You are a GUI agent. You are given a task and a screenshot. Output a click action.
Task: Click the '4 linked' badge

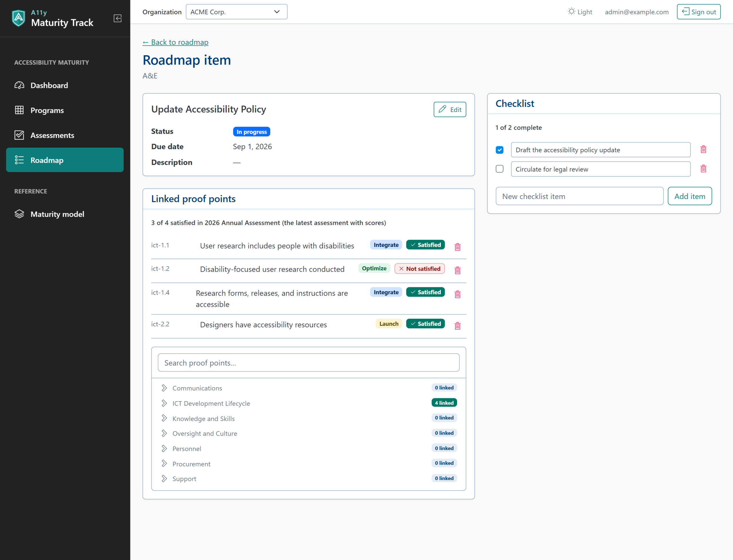point(444,403)
